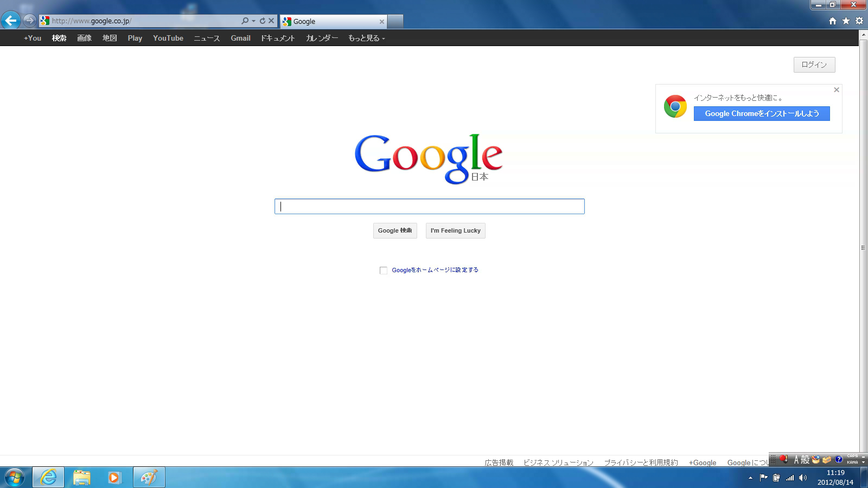Click Googleをホームページに設定する link

coord(435,270)
